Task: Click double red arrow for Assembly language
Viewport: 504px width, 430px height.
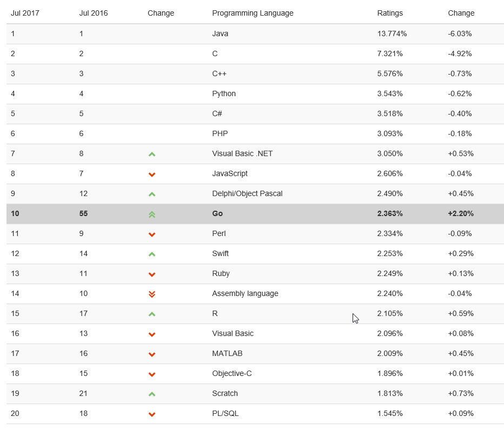Action: pyautogui.click(x=152, y=294)
